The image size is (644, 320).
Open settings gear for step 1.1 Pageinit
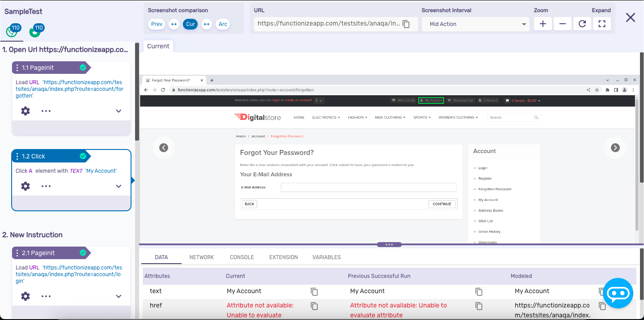tap(25, 111)
